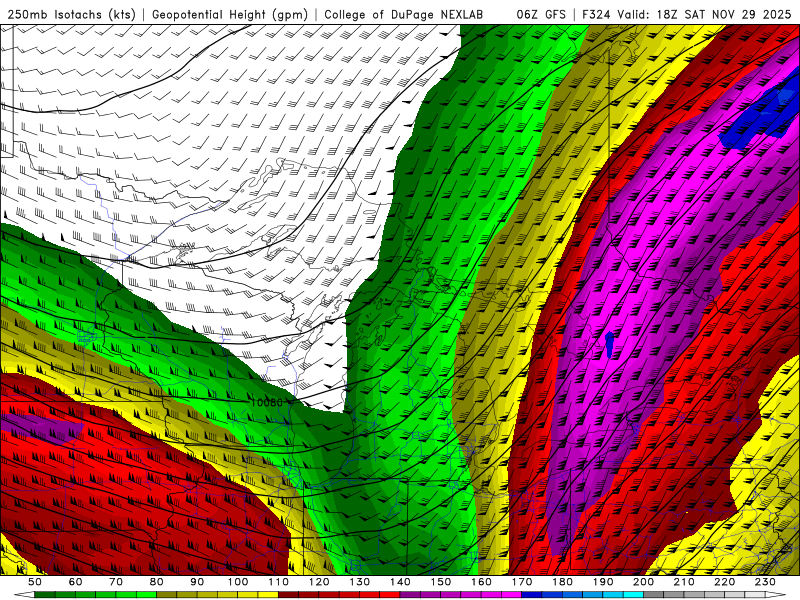Click the '50' value on the color scale
The height and width of the screenshot is (600, 800).
[x=35, y=582]
